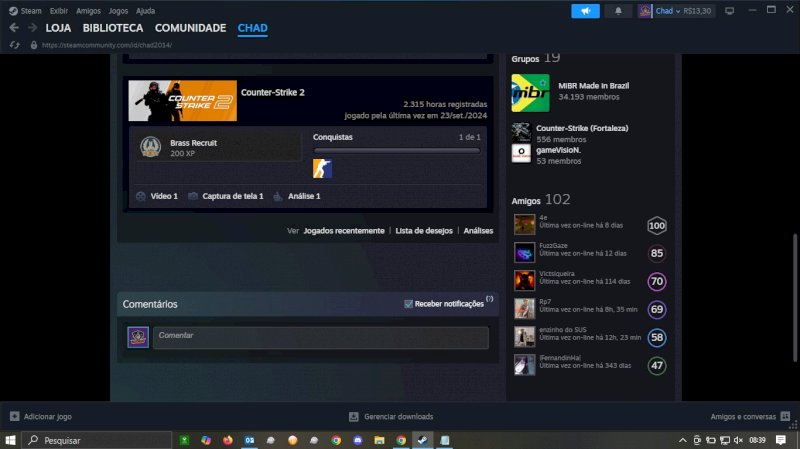
Task: Open MIBR Made in Brazil group
Action: pyautogui.click(x=593, y=86)
